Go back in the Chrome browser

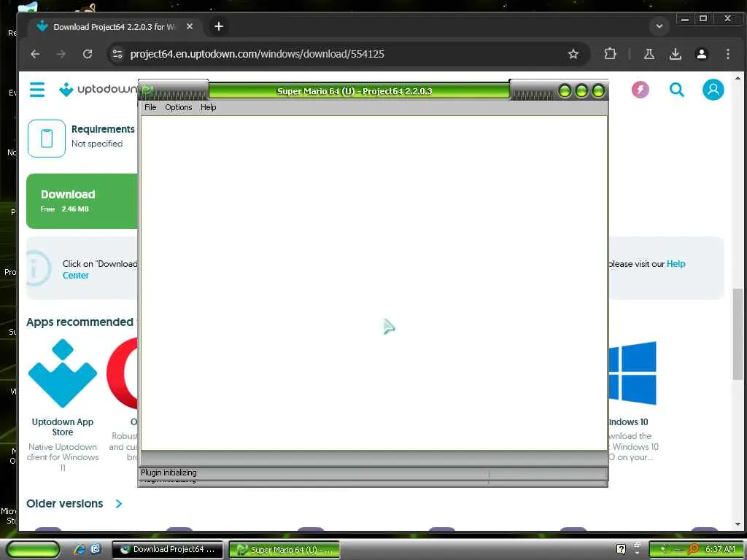click(x=35, y=54)
